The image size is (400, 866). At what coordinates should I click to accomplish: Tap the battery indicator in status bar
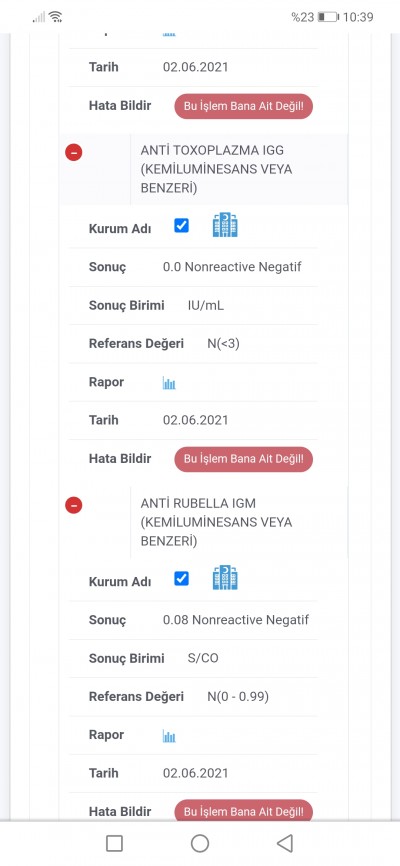[x=328, y=17]
